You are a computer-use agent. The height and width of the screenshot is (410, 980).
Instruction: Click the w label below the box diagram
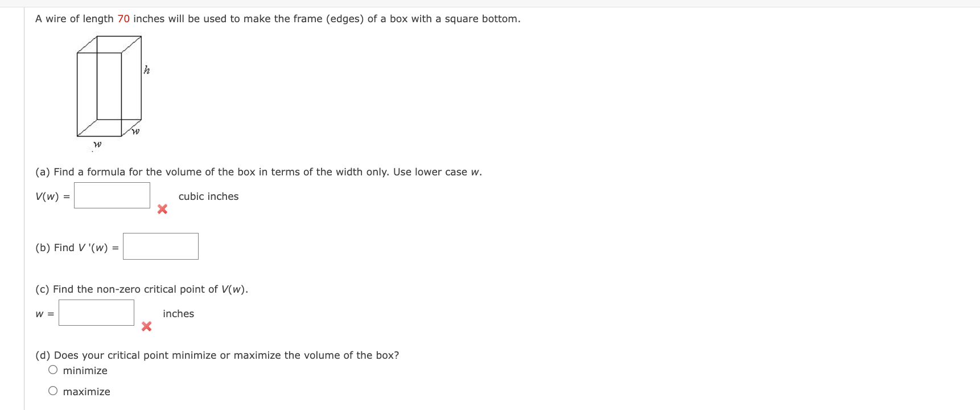click(97, 145)
